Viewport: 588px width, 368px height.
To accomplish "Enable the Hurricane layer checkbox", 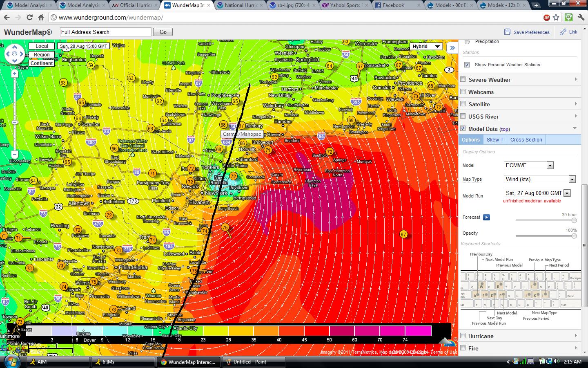I will point(463,336).
